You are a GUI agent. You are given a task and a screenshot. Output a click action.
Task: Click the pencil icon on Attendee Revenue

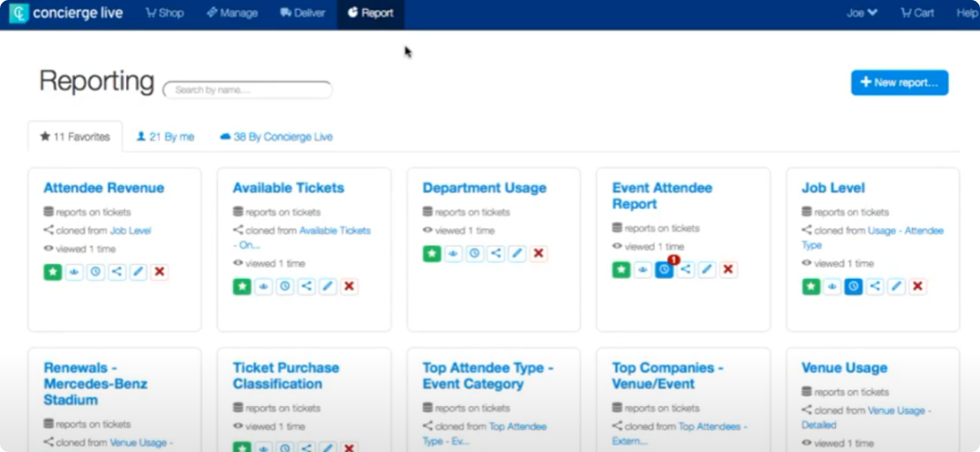click(x=139, y=272)
